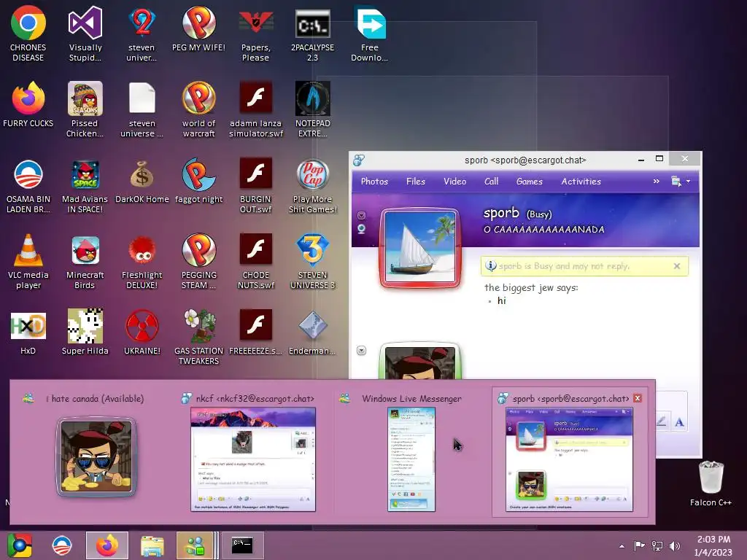Open the STEVEN UNIVERSE 3 desktop icon

point(312,261)
